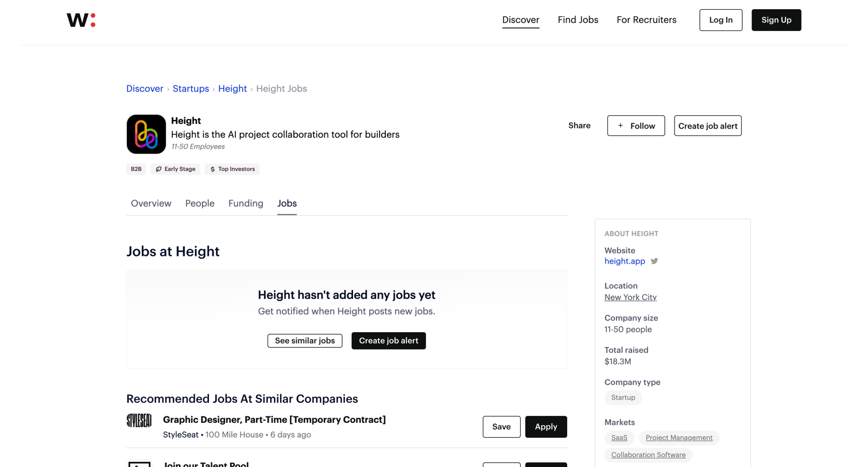Viewport: 868px width, 467px height.
Task: Click the Sign Up button
Action: point(776,20)
